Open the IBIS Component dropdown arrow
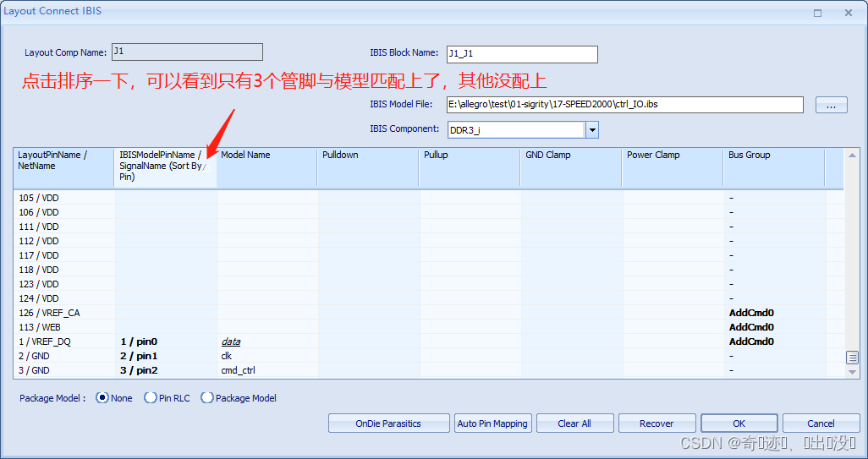This screenshot has width=868, height=459. pos(592,130)
